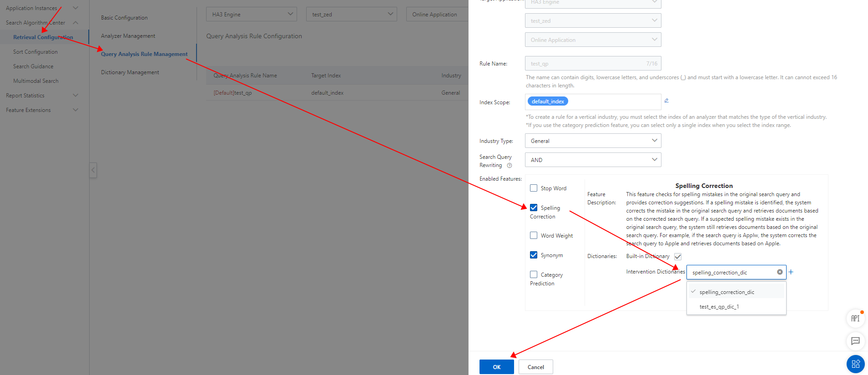Enable the Stop Word checkbox
868x375 pixels.
point(534,188)
